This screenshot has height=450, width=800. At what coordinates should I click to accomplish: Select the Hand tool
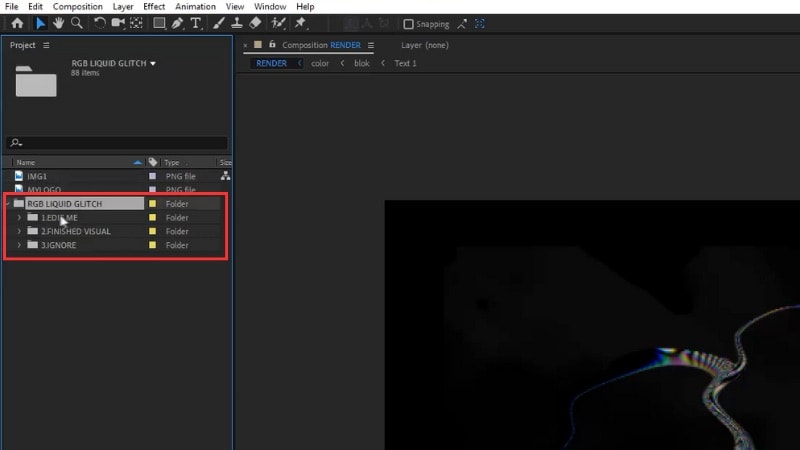[58, 23]
